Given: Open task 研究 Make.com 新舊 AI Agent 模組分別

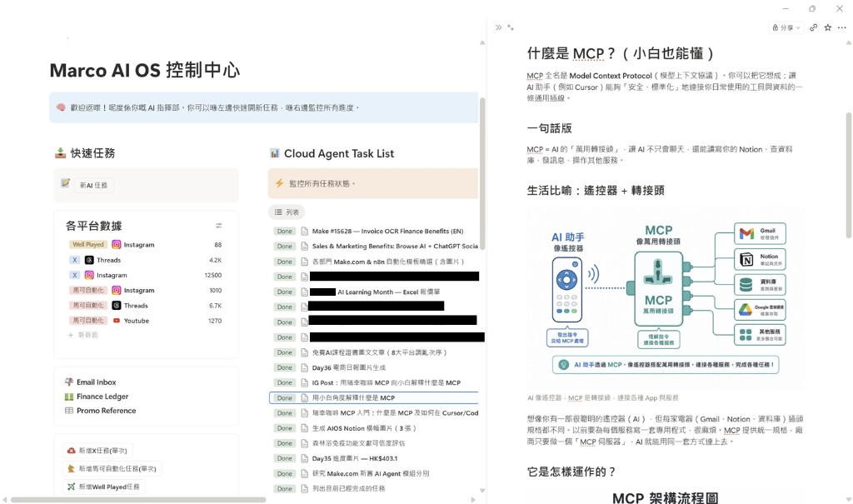Looking at the screenshot, I should coord(371,473).
